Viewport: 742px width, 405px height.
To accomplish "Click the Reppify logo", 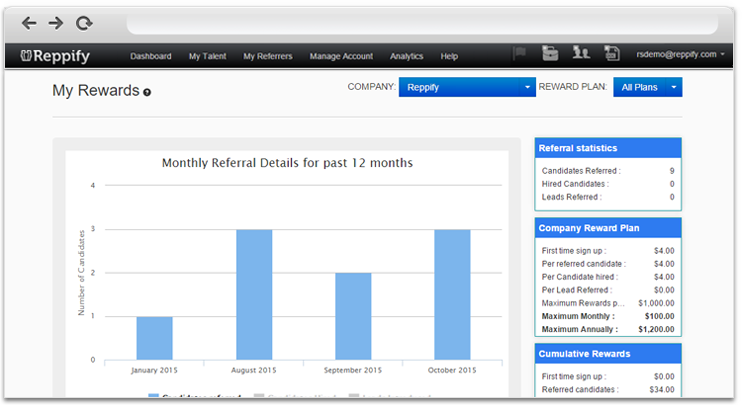I will coord(56,56).
